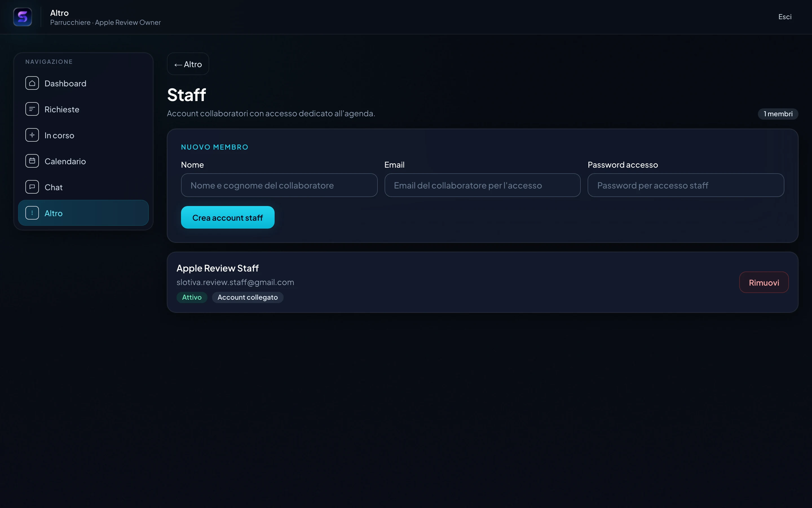
Task: Select Calendario in sidebar
Action: click(x=83, y=161)
